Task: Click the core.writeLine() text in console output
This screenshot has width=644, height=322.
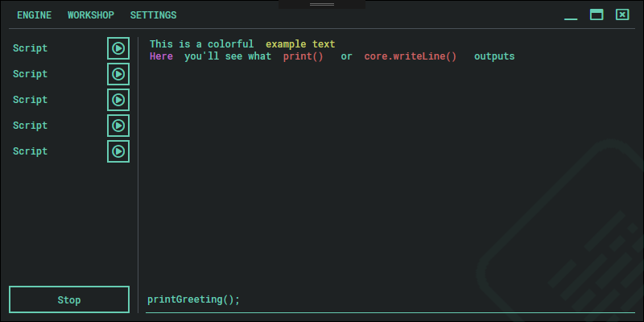Action: coord(410,57)
